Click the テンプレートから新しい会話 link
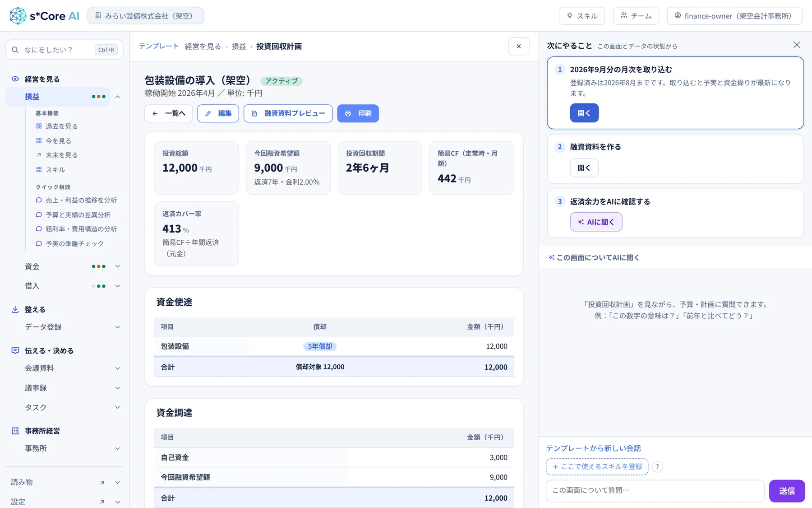The width and height of the screenshot is (812, 508). (594, 448)
